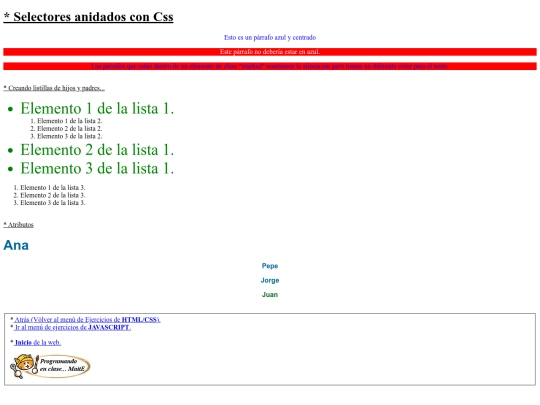Click 'Elemento 3 de la lista 3.'

53,203
